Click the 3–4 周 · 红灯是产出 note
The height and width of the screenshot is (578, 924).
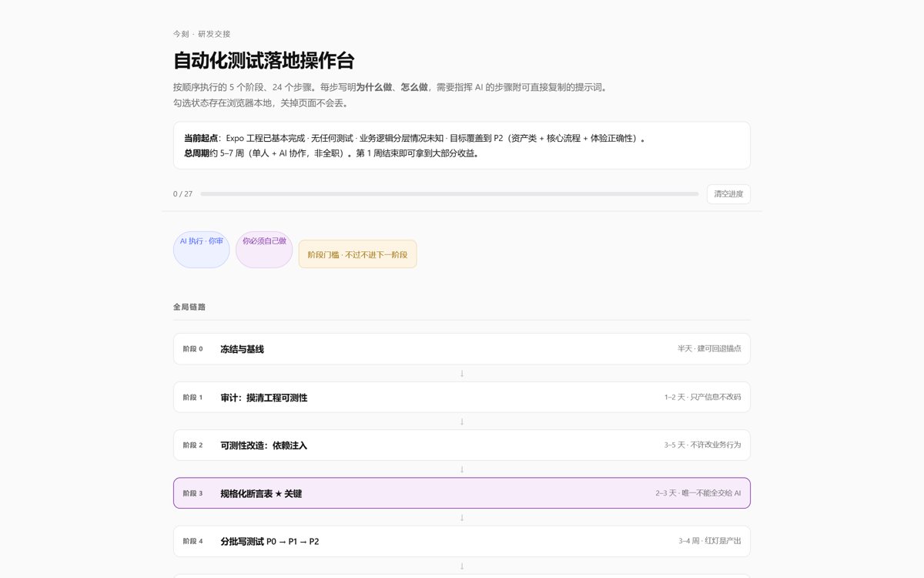(710, 541)
